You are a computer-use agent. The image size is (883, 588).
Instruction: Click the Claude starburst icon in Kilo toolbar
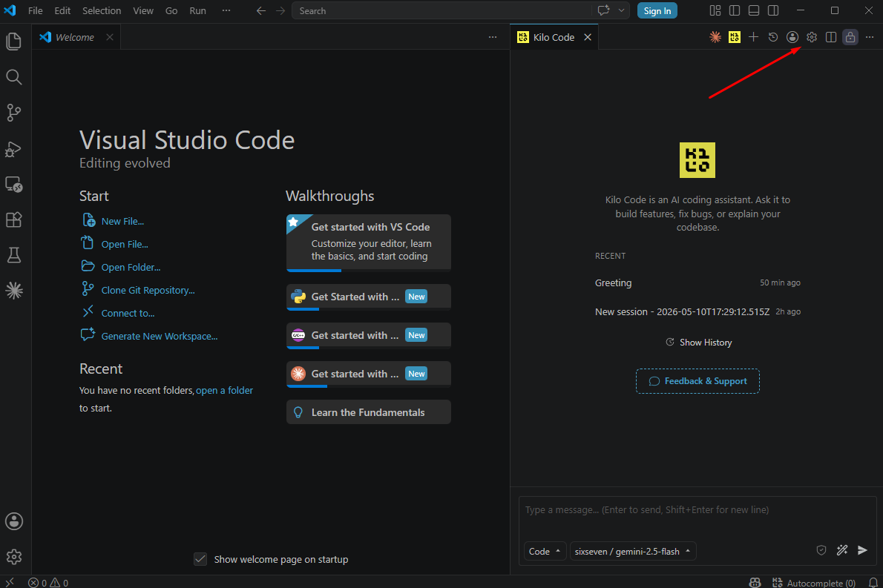click(715, 37)
